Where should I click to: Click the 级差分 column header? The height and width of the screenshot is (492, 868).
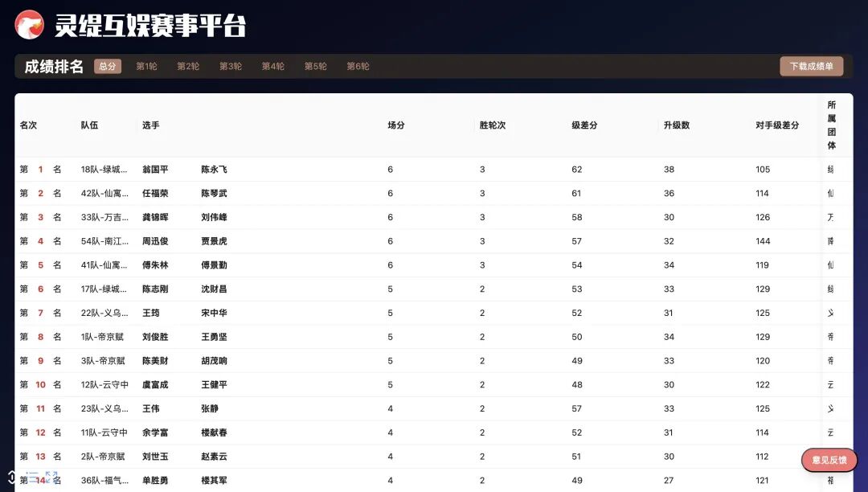[x=584, y=125]
